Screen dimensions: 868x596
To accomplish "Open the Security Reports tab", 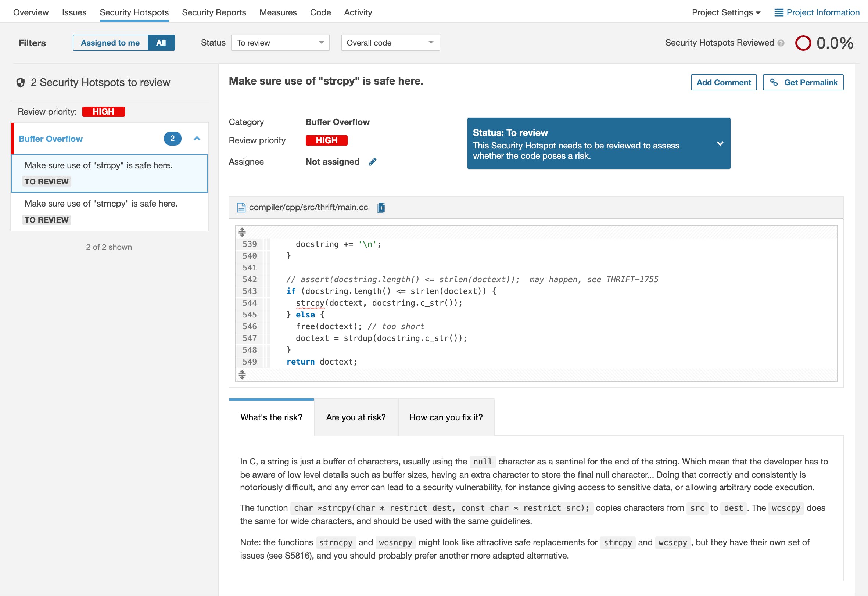I will [214, 12].
